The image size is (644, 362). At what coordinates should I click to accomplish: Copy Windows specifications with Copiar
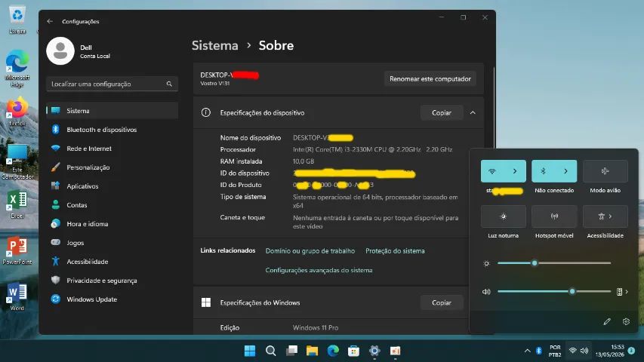pos(442,302)
